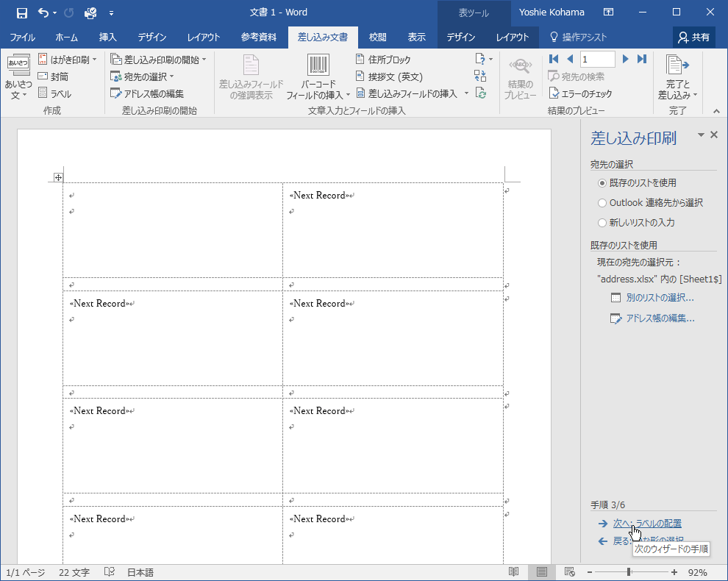Check for errors (エラーのチェック)
The image size is (728, 581).
click(x=580, y=94)
